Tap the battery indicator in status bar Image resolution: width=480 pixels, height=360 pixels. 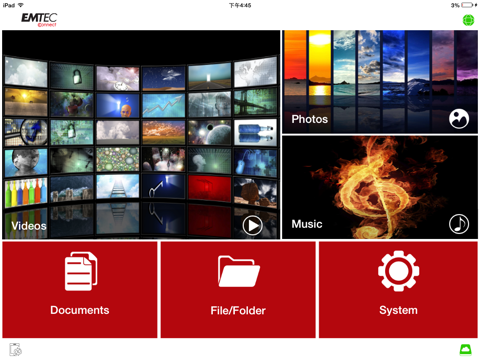click(468, 5)
